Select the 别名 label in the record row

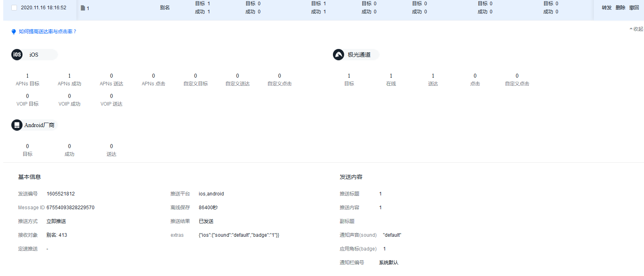tap(165, 8)
